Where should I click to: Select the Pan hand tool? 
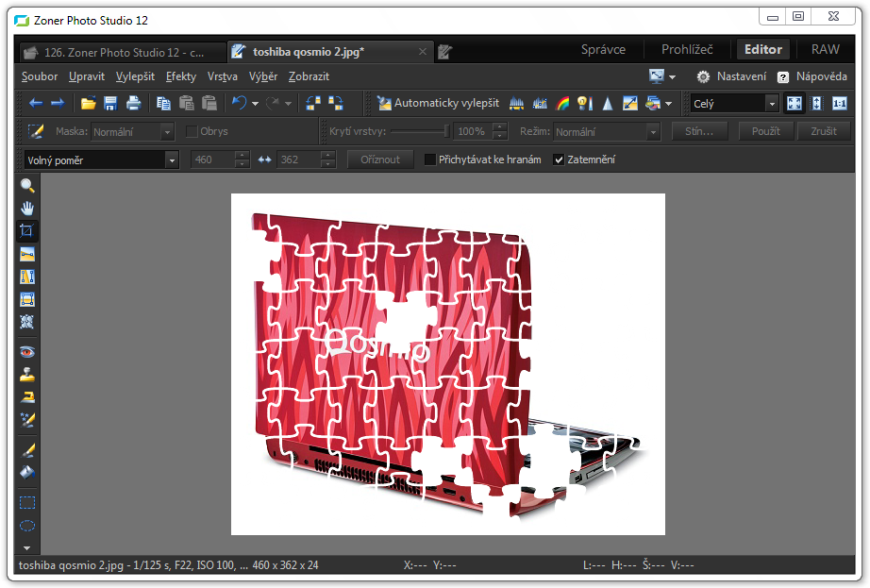click(26, 208)
